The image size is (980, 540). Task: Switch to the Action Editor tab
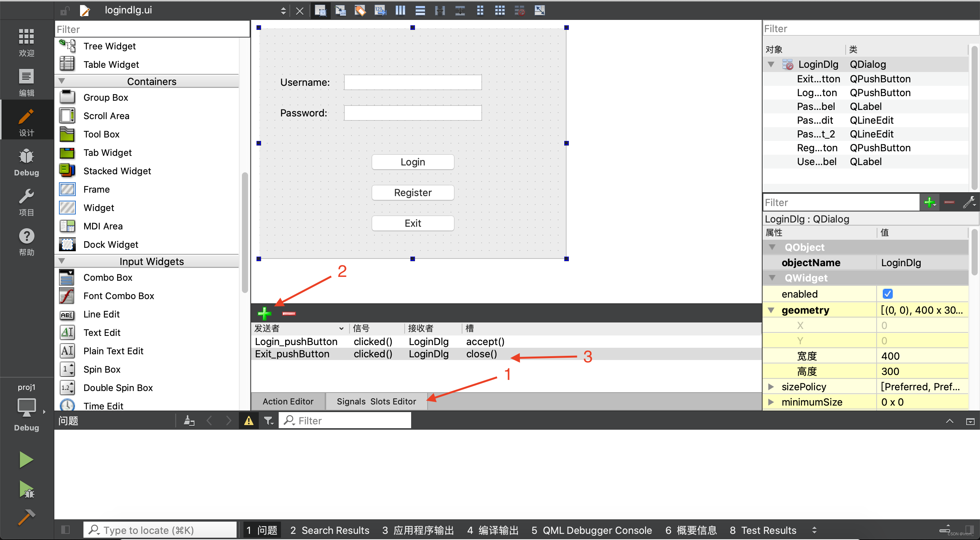click(288, 401)
